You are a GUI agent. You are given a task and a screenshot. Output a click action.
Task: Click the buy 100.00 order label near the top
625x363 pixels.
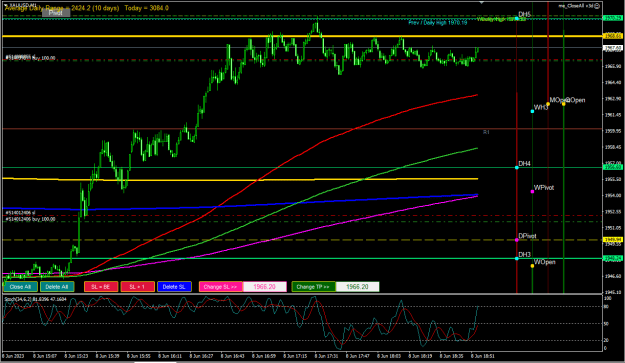click(30, 58)
